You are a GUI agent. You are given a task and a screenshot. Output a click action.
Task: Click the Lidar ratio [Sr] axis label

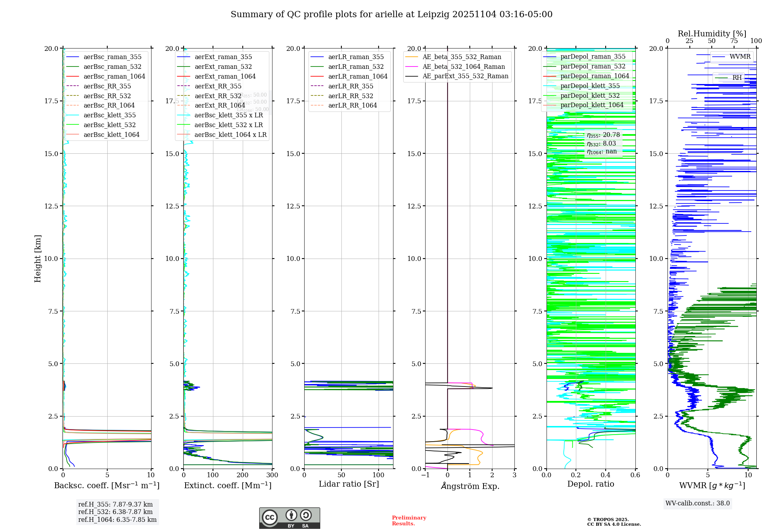point(348,484)
